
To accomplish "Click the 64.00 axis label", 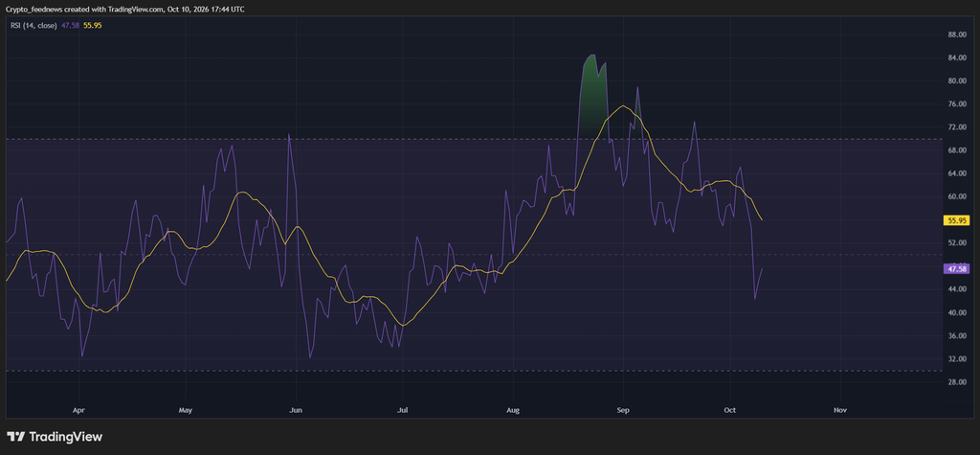I will pos(957,173).
